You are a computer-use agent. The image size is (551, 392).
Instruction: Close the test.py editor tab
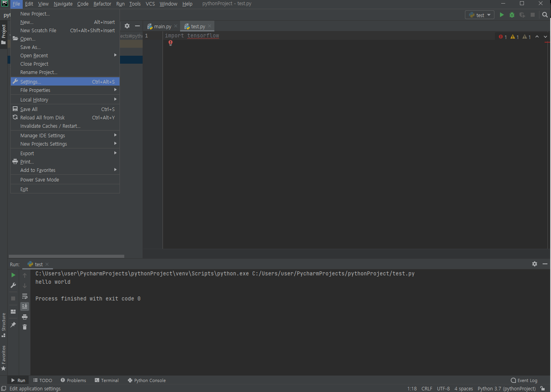click(x=210, y=26)
